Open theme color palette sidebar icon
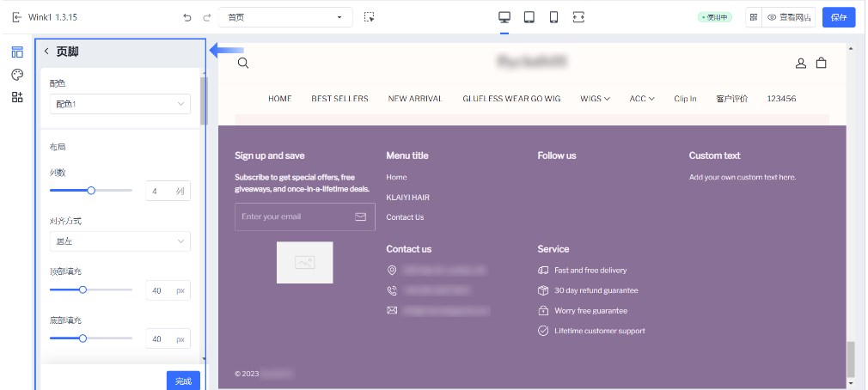The image size is (868, 390). (x=17, y=75)
